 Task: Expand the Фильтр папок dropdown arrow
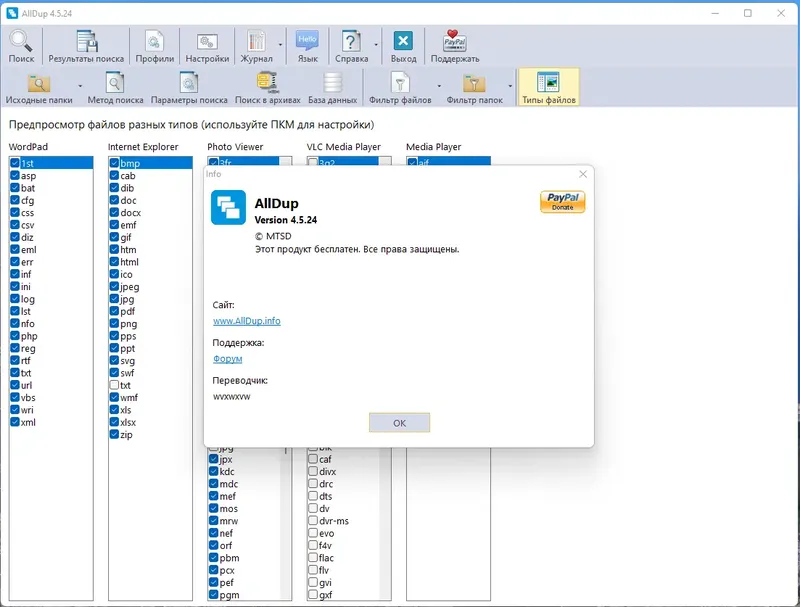coord(510,86)
